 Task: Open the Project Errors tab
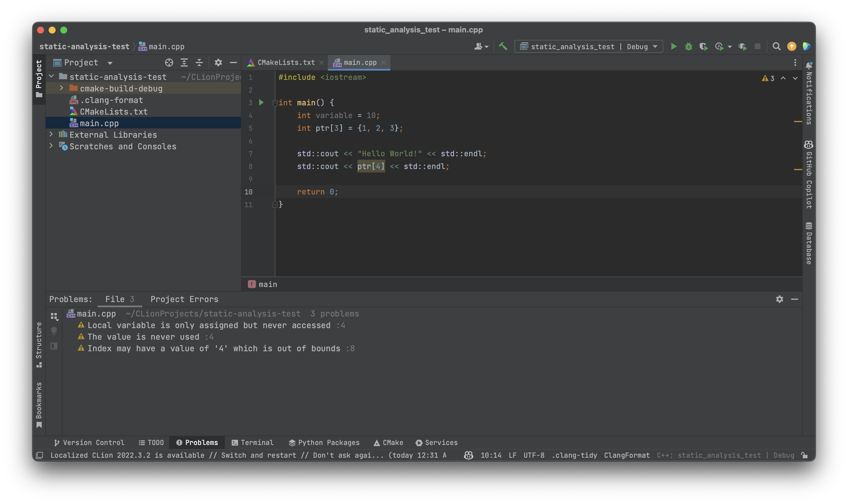click(x=184, y=299)
